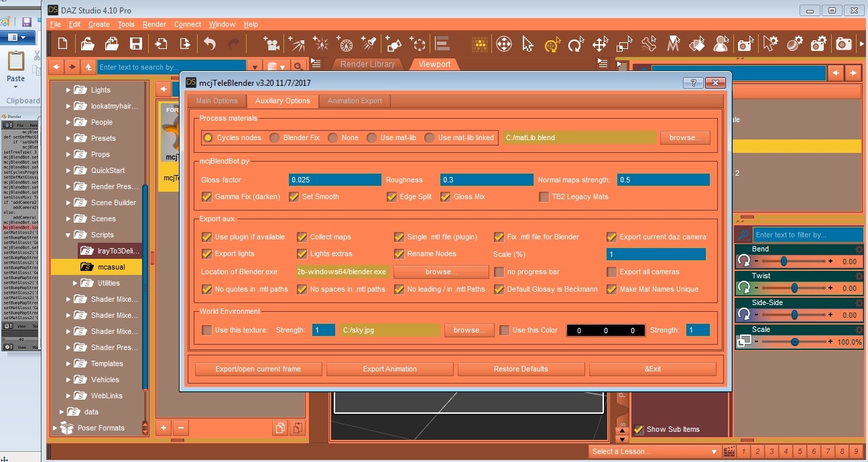This screenshot has width=868, height=462.
Task: Click the Undo arrow in toolbar
Action: coord(210,44)
